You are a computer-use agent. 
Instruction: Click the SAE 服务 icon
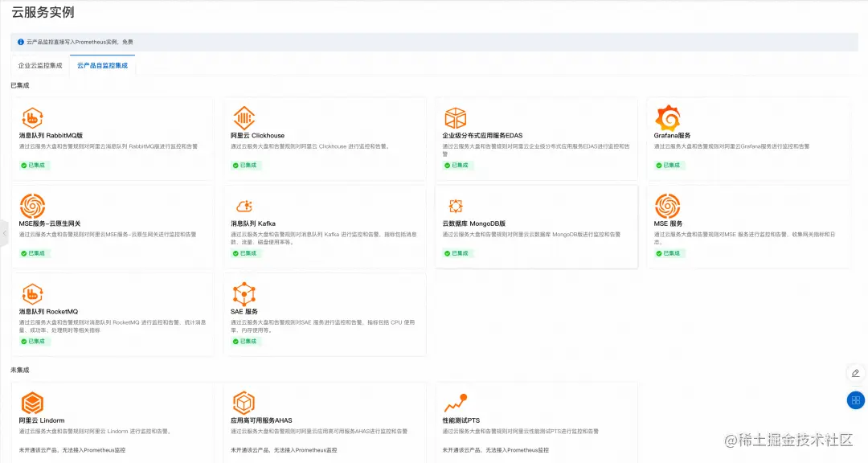point(244,294)
